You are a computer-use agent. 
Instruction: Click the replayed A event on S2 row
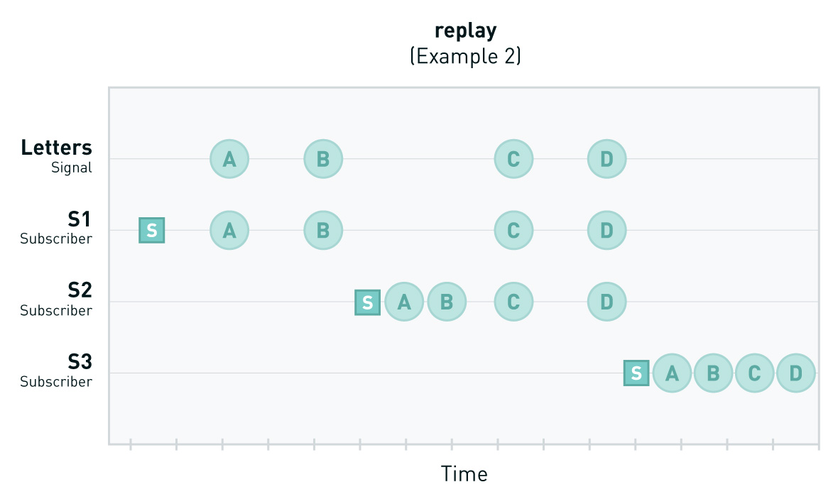pos(404,302)
